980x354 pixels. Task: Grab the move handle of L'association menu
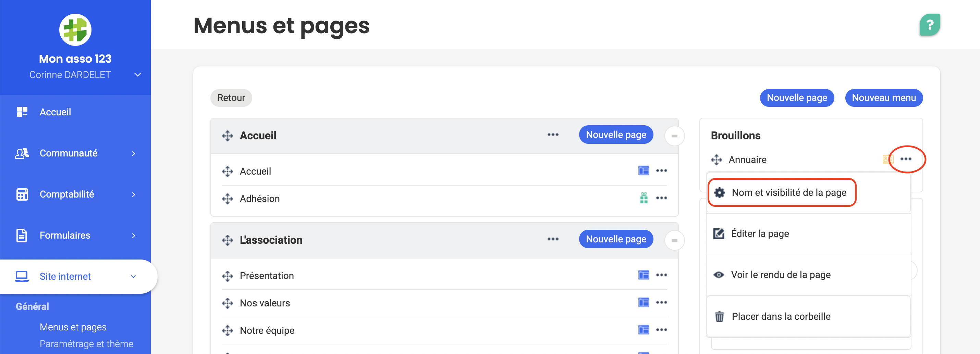pos(228,240)
